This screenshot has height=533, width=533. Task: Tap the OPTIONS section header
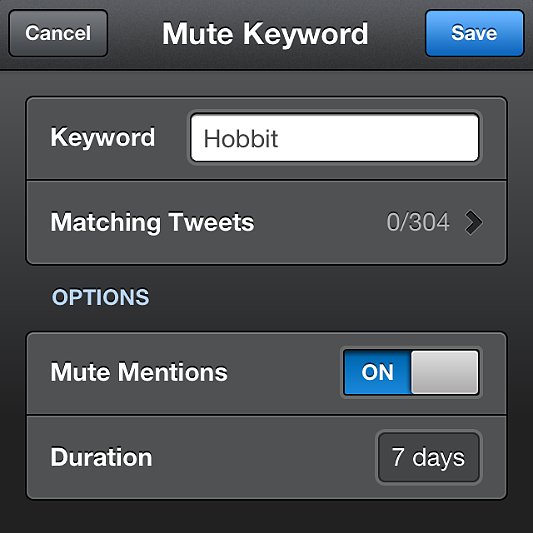100,297
